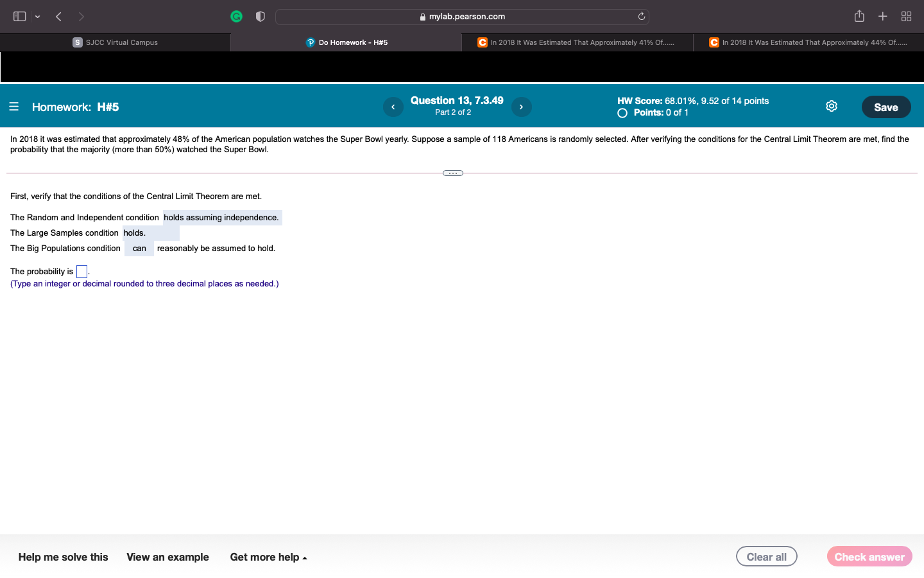The image size is (924, 578).
Task: Open a new tab with the plus icon
Action: [x=883, y=17]
